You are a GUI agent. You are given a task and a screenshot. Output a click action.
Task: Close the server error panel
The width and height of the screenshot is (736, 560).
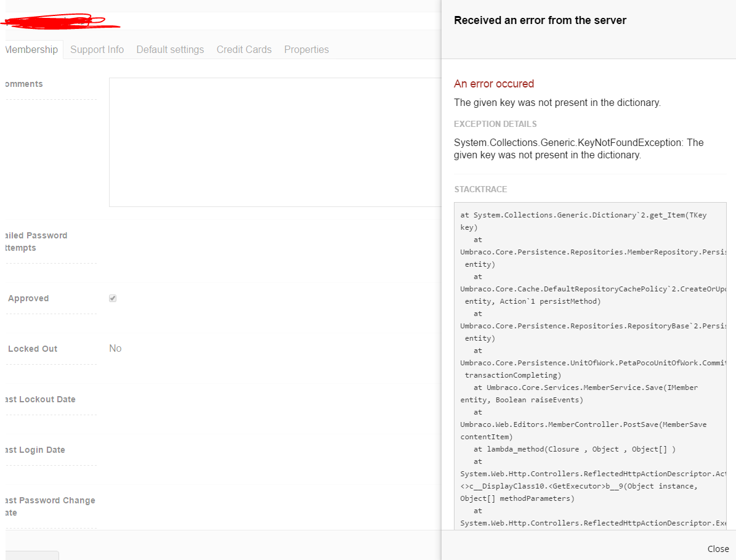[718, 549]
